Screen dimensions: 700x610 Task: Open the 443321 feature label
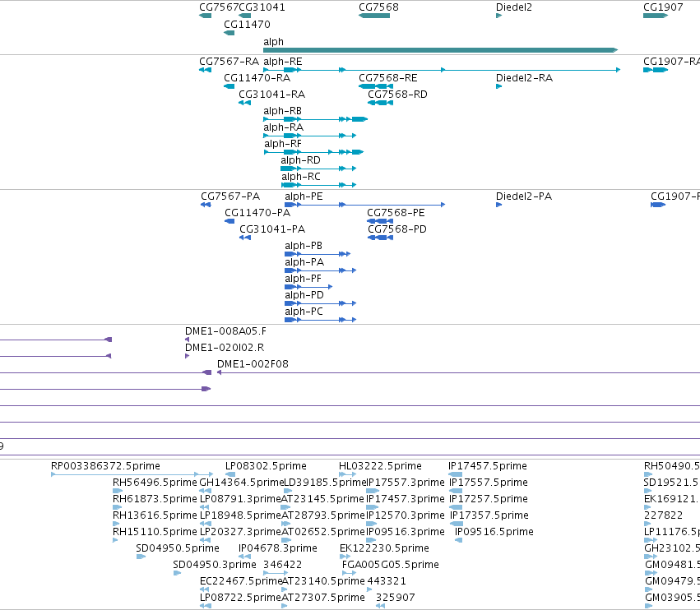[x=387, y=581]
